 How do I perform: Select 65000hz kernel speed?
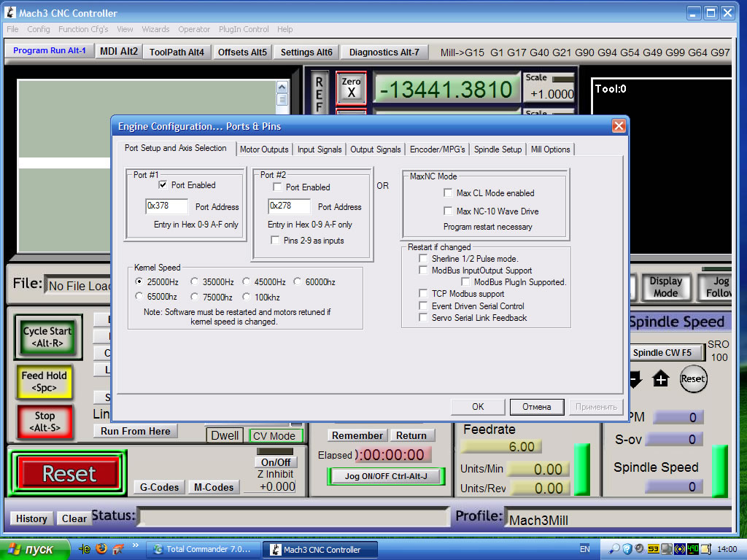click(x=139, y=296)
